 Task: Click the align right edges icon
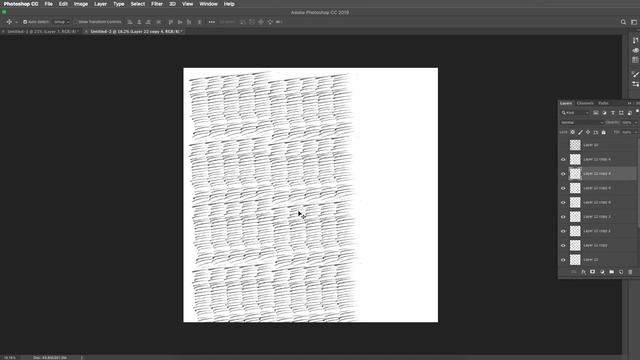coord(148,22)
